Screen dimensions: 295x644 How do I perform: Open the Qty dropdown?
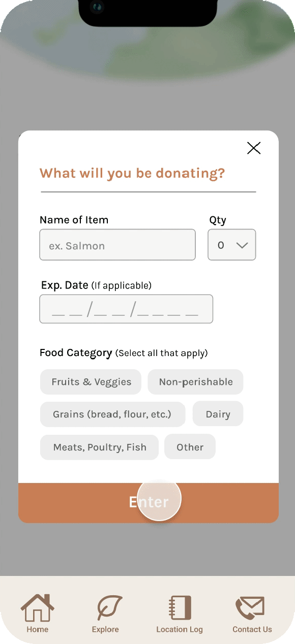[232, 245]
